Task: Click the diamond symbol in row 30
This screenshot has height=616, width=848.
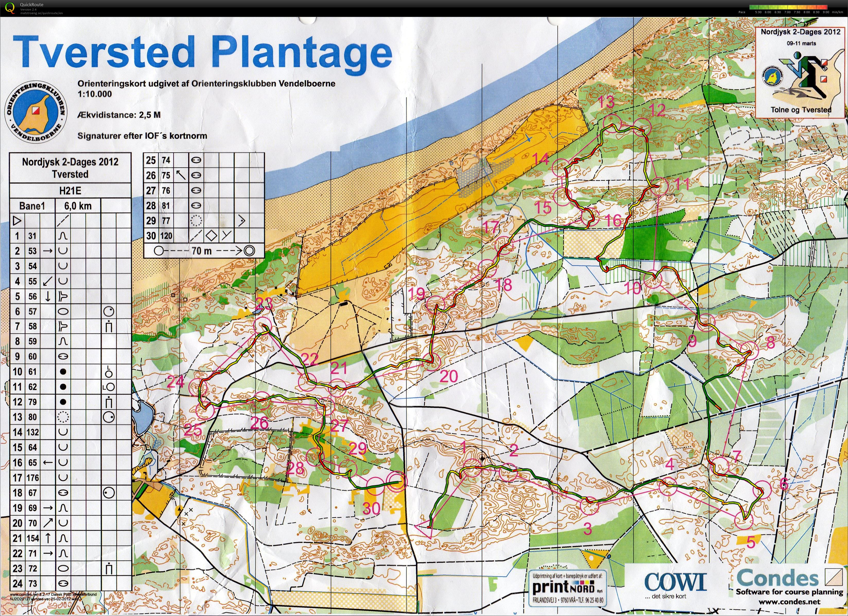Action: 211,236
